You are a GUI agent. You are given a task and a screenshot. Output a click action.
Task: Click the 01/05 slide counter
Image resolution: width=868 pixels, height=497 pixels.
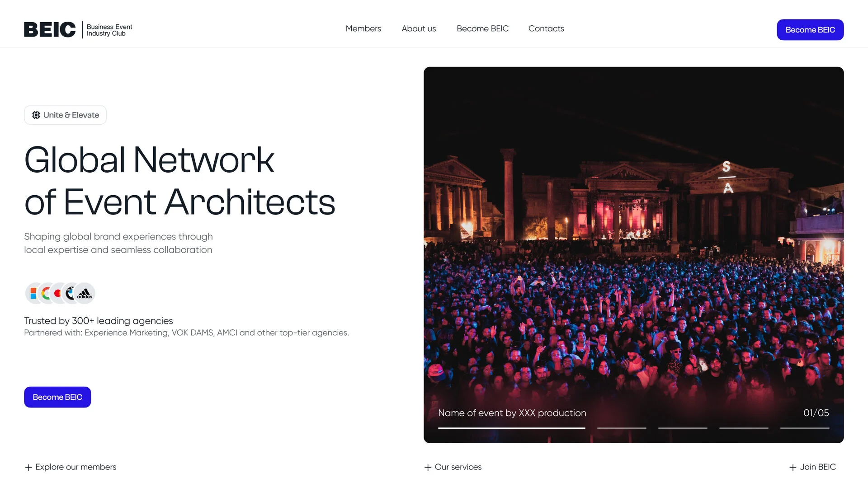click(816, 413)
